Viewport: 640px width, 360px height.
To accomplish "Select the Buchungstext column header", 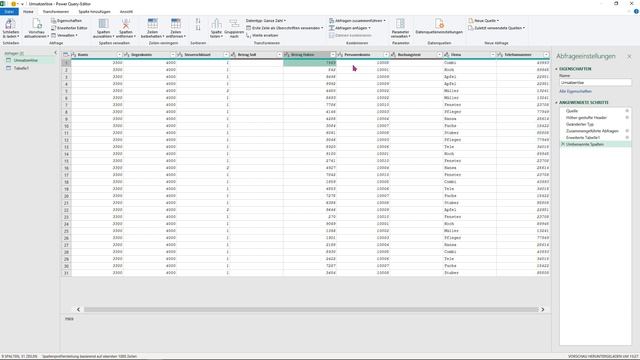I will pos(416,55).
